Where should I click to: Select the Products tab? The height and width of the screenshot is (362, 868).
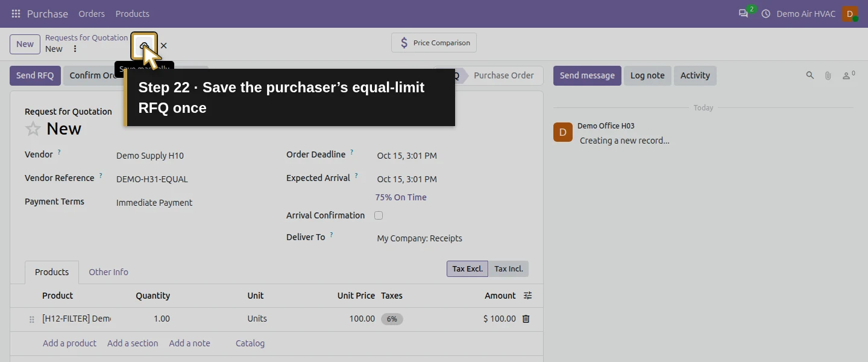pyautogui.click(x=52, y=272)
